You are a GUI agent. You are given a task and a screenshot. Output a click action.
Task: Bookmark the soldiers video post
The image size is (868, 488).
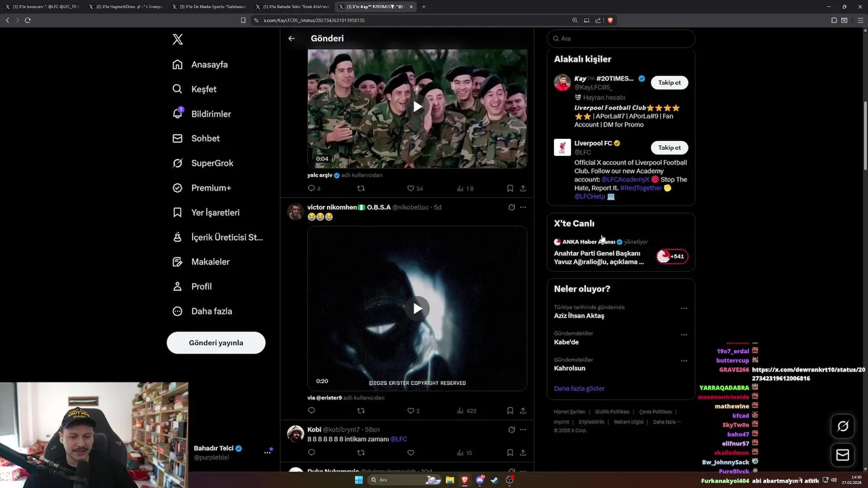(x=510, y=188)
